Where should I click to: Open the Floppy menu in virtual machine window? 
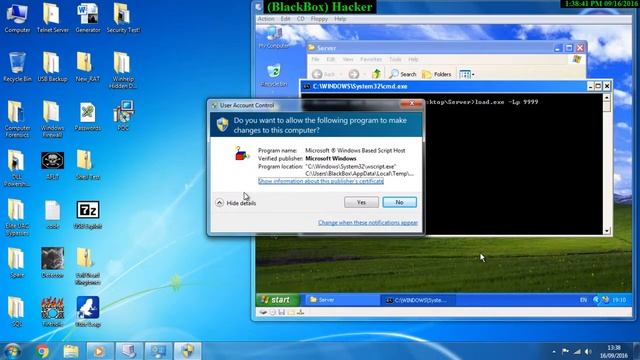click(319, 19)
